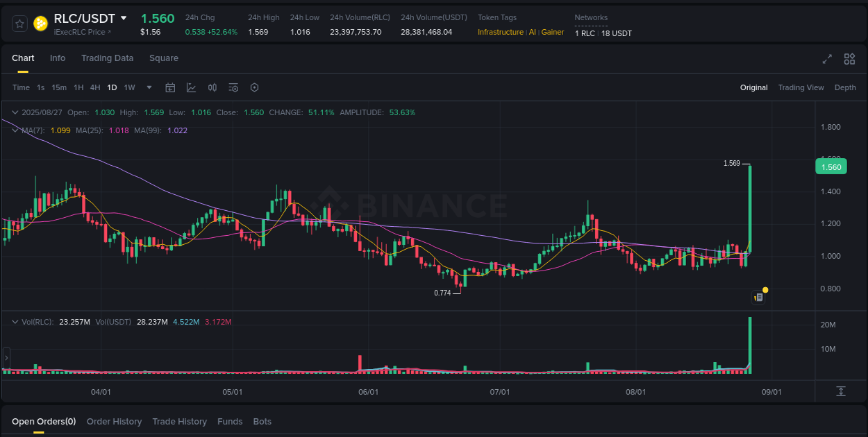Switch to Depth view

click(x=845, y=87)
